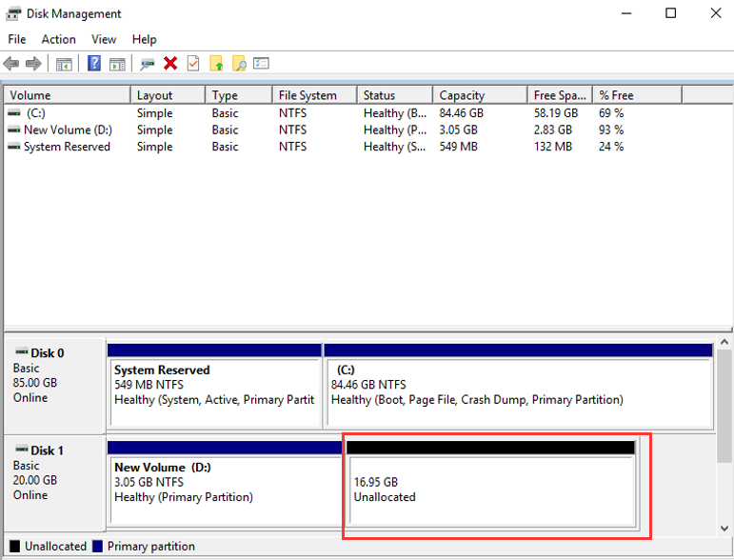Image resolution: width=734 pixels, height=560 pixels.
Task: Select the 16.95 GB Unallocated space block
Action: point(490,490)
